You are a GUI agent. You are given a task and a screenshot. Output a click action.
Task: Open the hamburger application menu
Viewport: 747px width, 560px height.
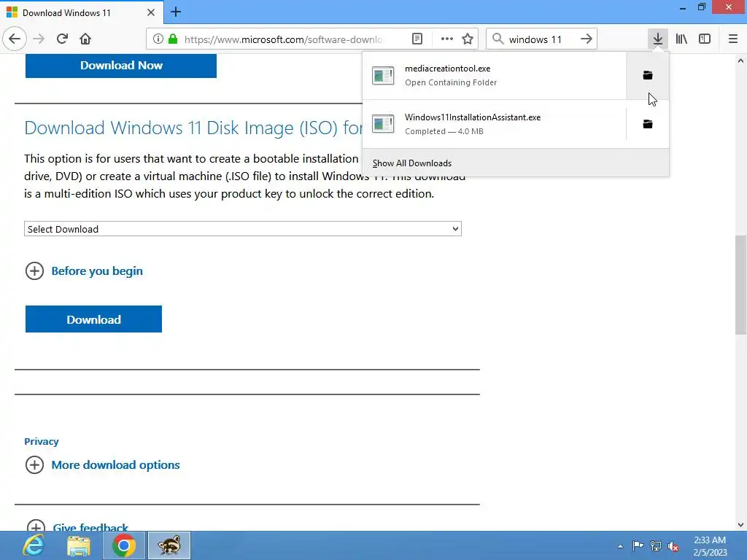(733, 39)
